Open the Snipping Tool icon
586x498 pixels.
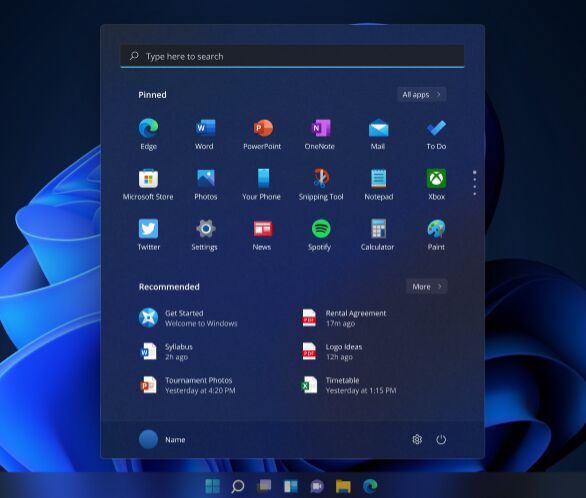[321, 185]
